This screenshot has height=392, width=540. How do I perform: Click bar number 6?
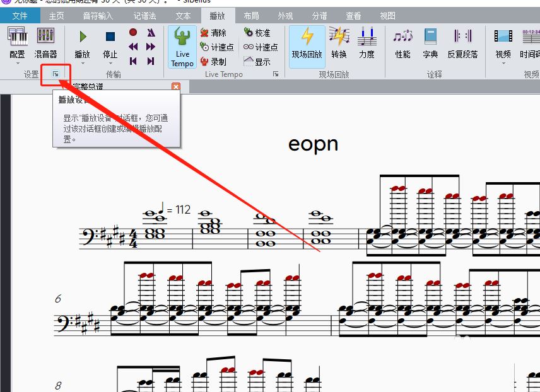pos(58,298)
